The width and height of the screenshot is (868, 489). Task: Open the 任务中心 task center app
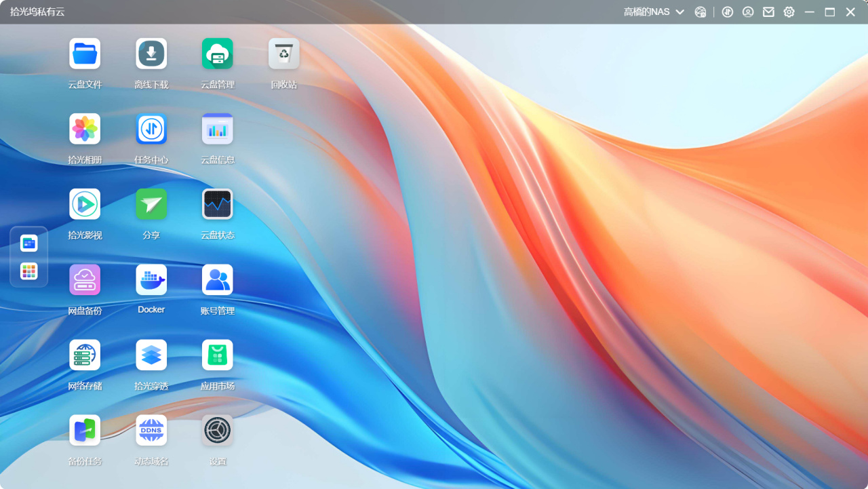coord(151,129)
